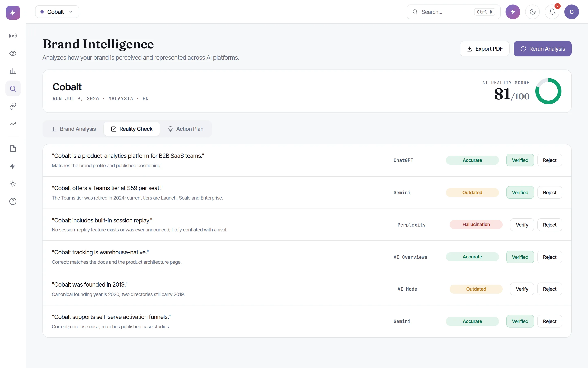Click Export PDF button
Image resolution: width=588 pixels, height=368 pixels.
pyautogui.click(x=484, y=49)
